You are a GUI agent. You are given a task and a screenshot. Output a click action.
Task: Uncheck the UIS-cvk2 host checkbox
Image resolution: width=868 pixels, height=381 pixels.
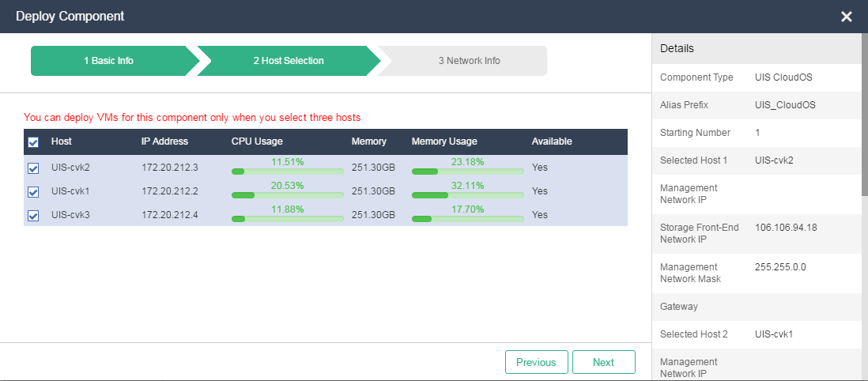[x=33, y=168]
